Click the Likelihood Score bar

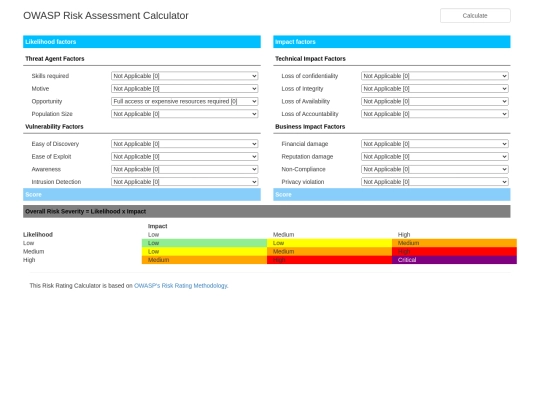(142, 195)
